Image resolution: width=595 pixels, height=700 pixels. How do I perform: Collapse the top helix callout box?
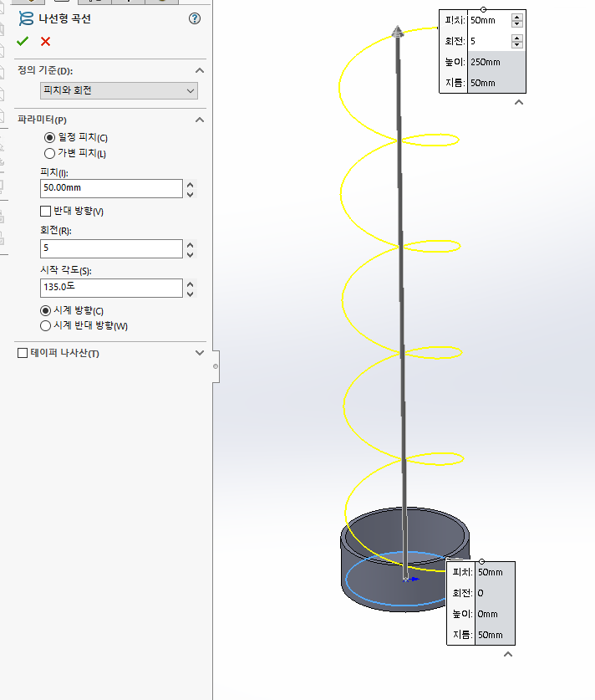click(519, 102)
